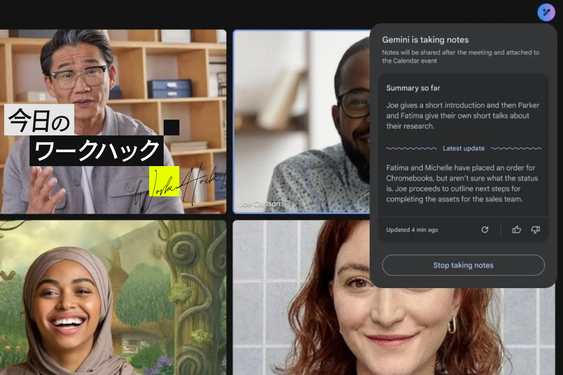Click the ワークハック title banner
This screenshot has width=563, height=375.
coord(97,151)
